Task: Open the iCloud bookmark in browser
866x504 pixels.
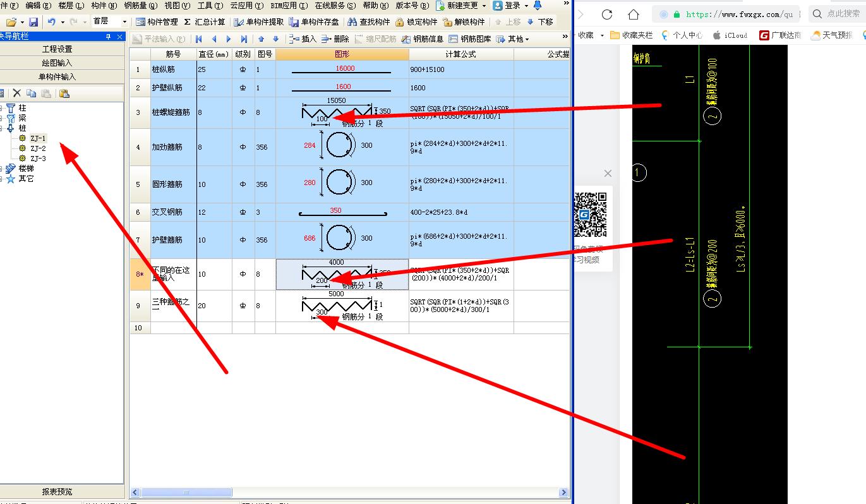Action: click(730, 35)
